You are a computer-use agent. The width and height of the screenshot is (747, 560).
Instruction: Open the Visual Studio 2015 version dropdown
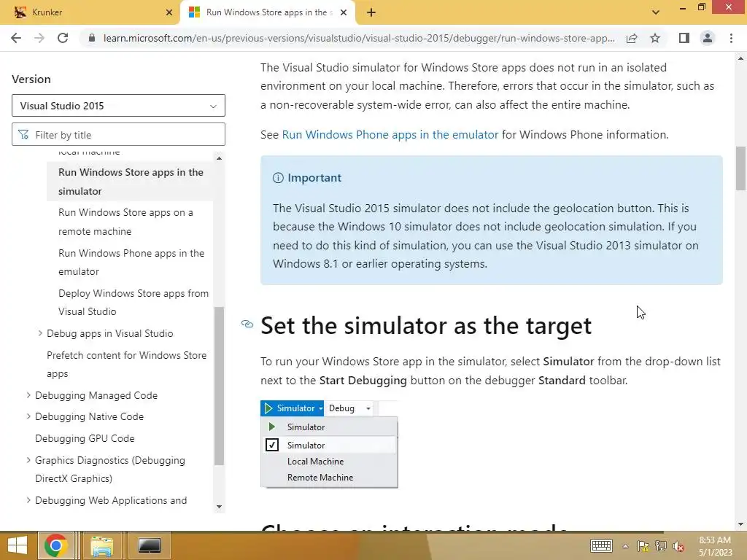click(x=118, y=105)
